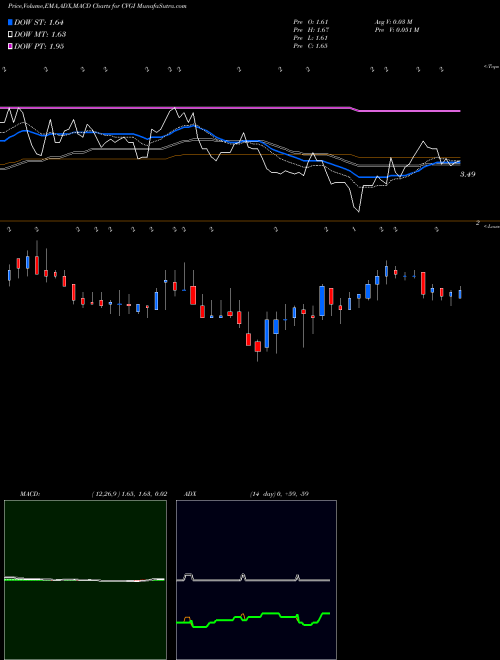Click the 'ADX' panel heading
The width and height of the screenshot is (500, 660).
(x=190, y=494)
